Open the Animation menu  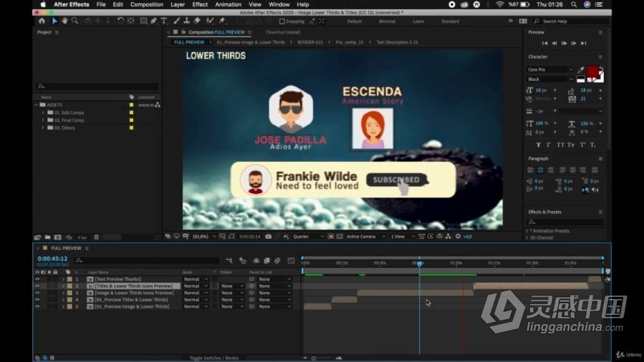coord(228,5)
